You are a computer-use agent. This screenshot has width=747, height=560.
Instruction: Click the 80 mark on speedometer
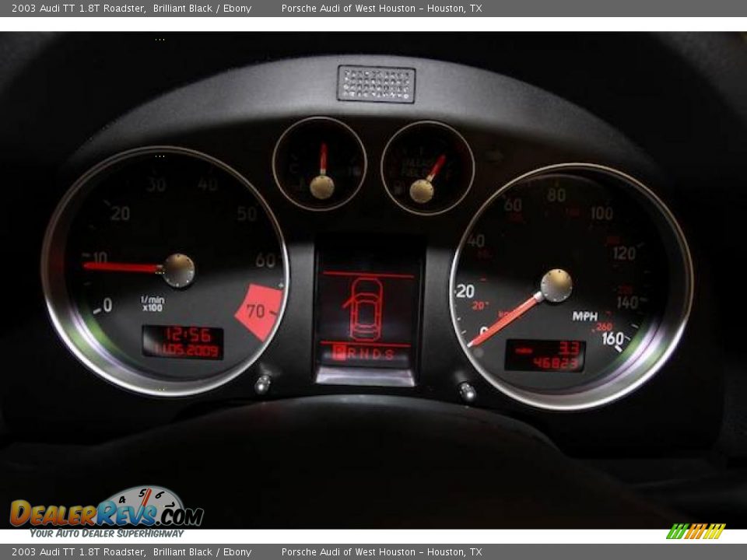click(556, 195)
